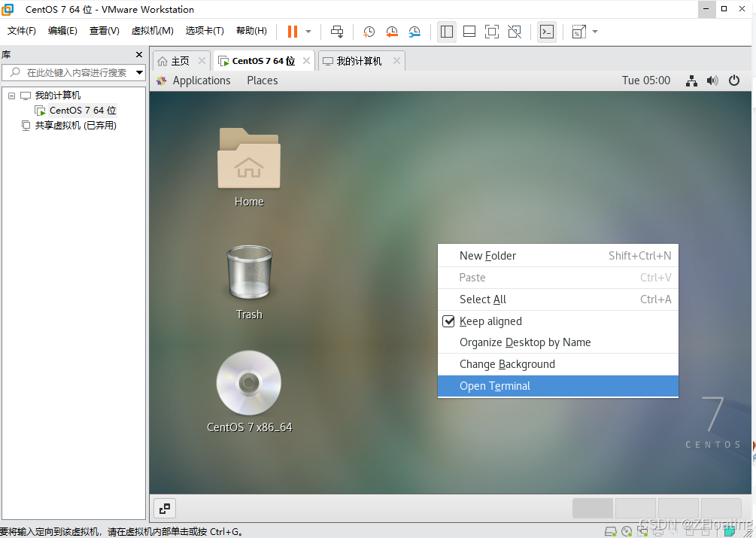This screenshot has height=538, width=756.
Task: Close the CentOS 7 64 位 tab
Action: coord(306,61)
